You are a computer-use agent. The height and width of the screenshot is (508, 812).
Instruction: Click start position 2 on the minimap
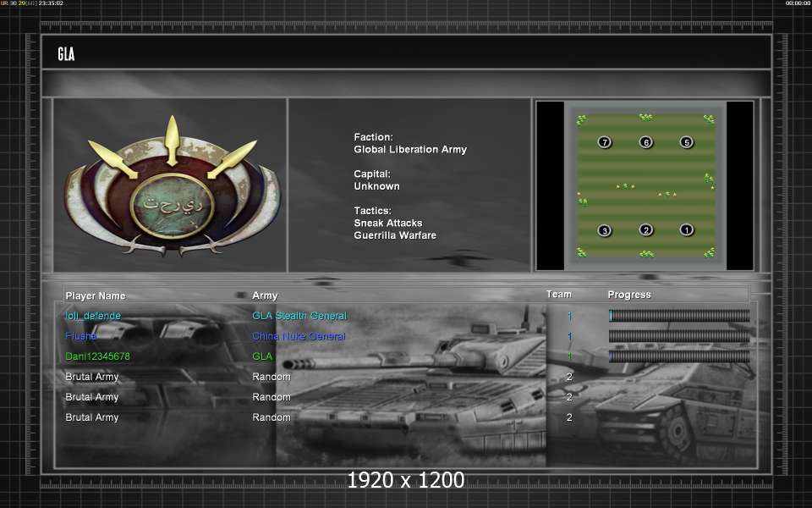tap(645, 229)
